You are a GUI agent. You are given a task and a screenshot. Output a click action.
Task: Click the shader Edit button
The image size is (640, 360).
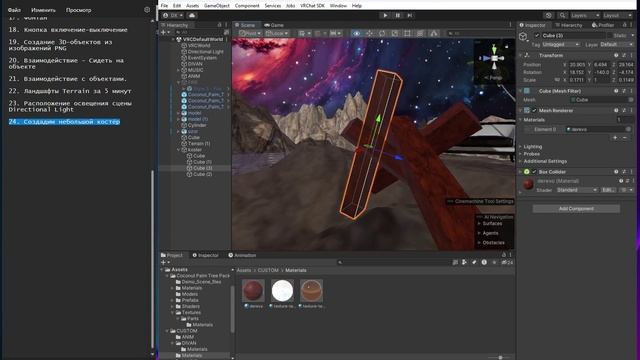click(x=608, y=190)
